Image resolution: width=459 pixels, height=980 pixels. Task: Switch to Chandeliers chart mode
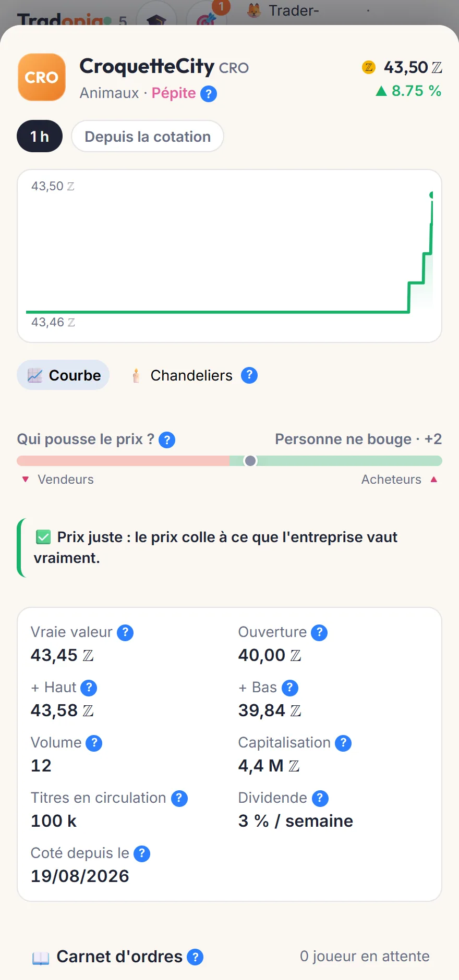tap(182, 375)
